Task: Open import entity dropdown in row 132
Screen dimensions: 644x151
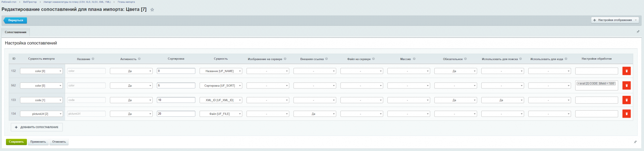Action: coord(41,71)
